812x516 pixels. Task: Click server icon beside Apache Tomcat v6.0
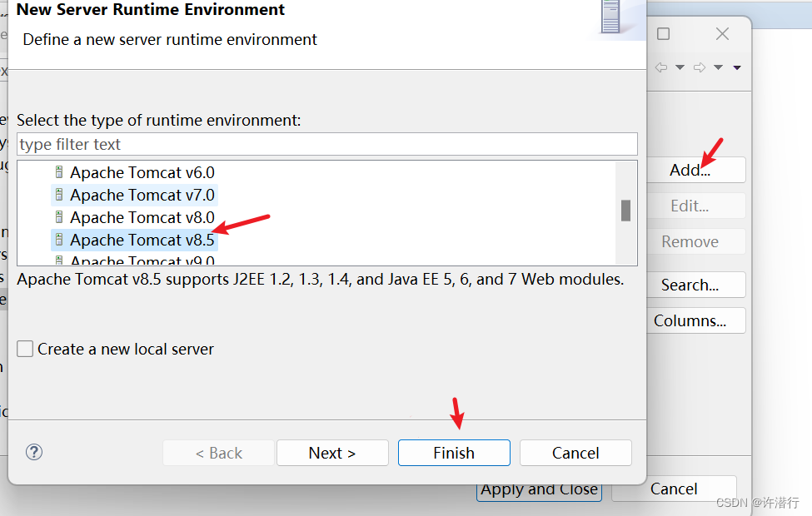pyautogui.click(x=59, y=171)
